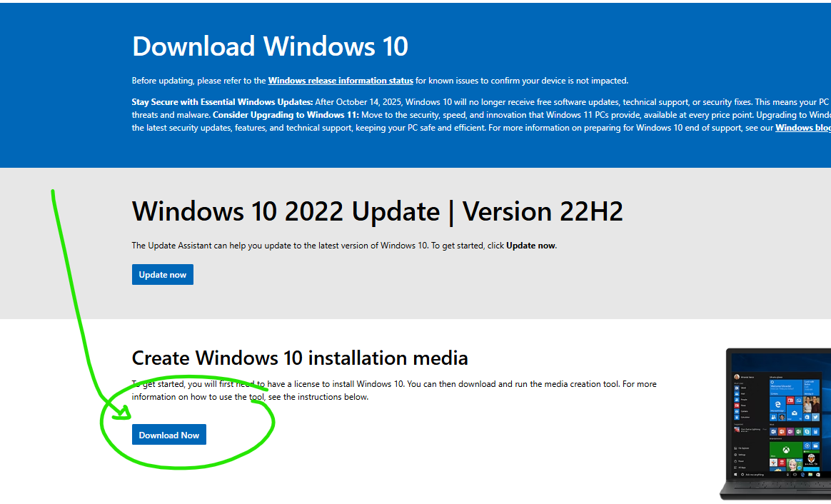The height and width of the screenshot is (504, 831).
Task: Open the Windows blog link
Action: 802,128
